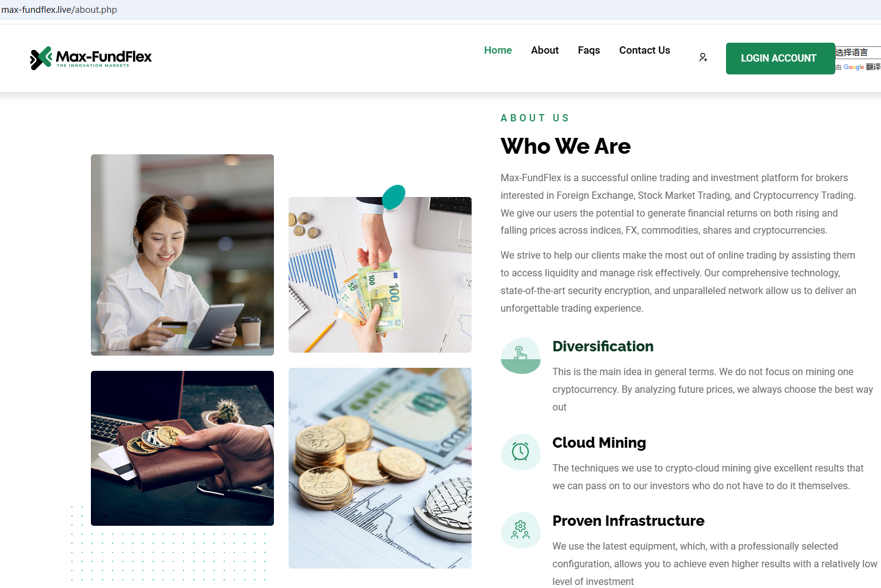Select the wallet with crypto coins photo
The image size is (881, 588).
(x=182, y=448)
